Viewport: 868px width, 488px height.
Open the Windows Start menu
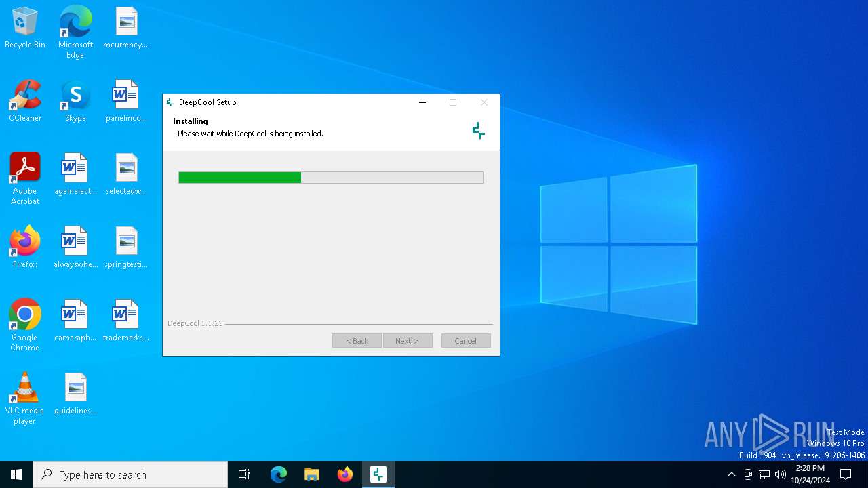(x=16, y=474)
